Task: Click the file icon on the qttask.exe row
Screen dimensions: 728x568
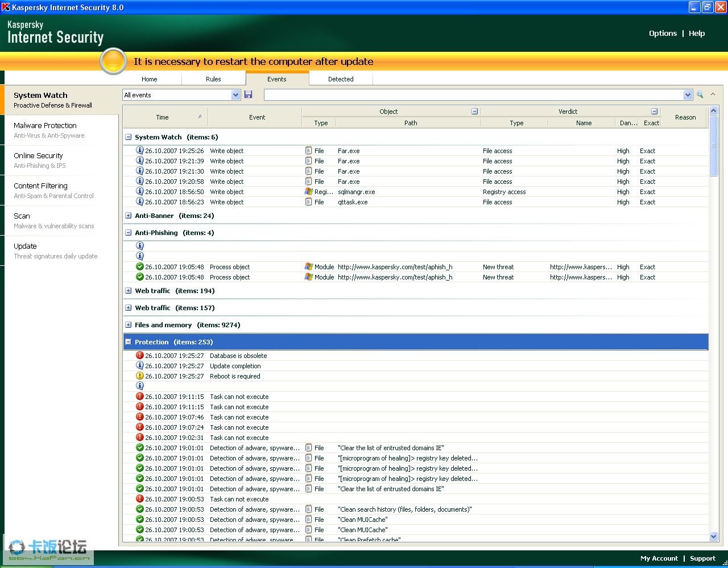Action: [309, 202]
